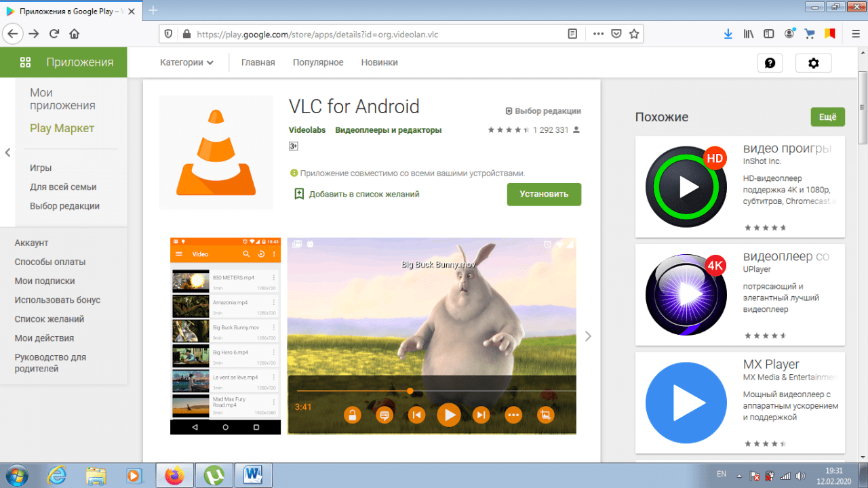Open Мои подписки
Screen dimensions: 868x488
point(45,281)
